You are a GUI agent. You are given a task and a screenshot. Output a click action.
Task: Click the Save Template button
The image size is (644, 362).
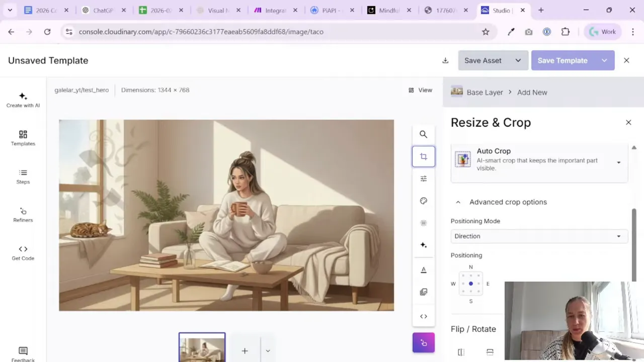(x=563, y=60)
